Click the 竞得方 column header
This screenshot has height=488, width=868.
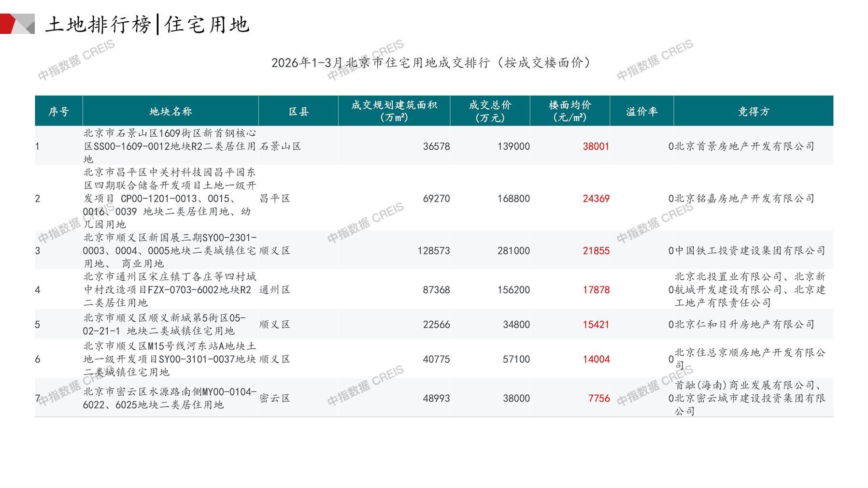(754, 112)
